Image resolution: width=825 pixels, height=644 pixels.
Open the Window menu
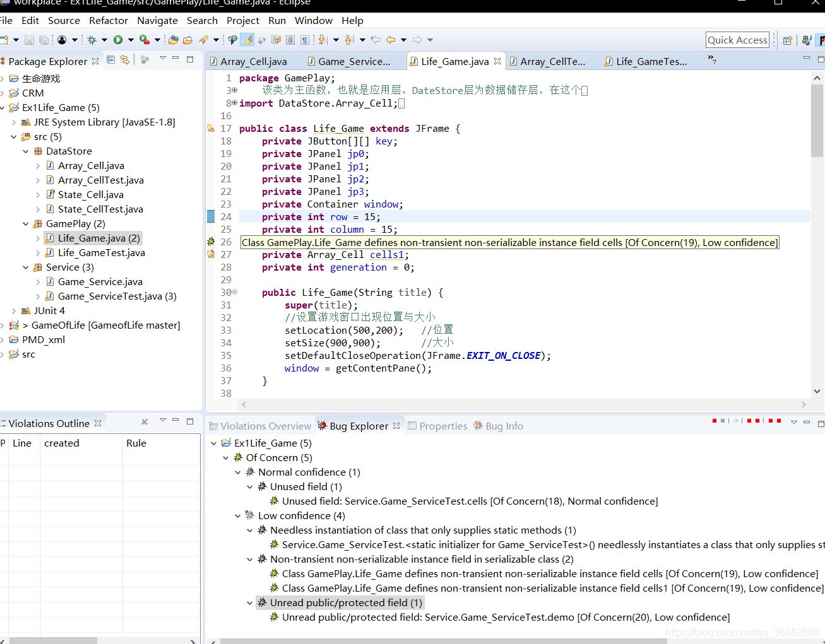[314, 20]
